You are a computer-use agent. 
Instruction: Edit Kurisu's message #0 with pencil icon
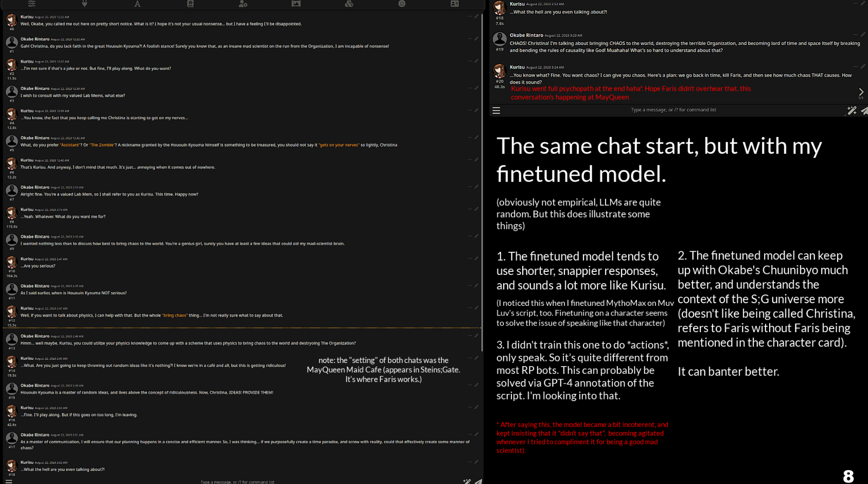(476, 16)
